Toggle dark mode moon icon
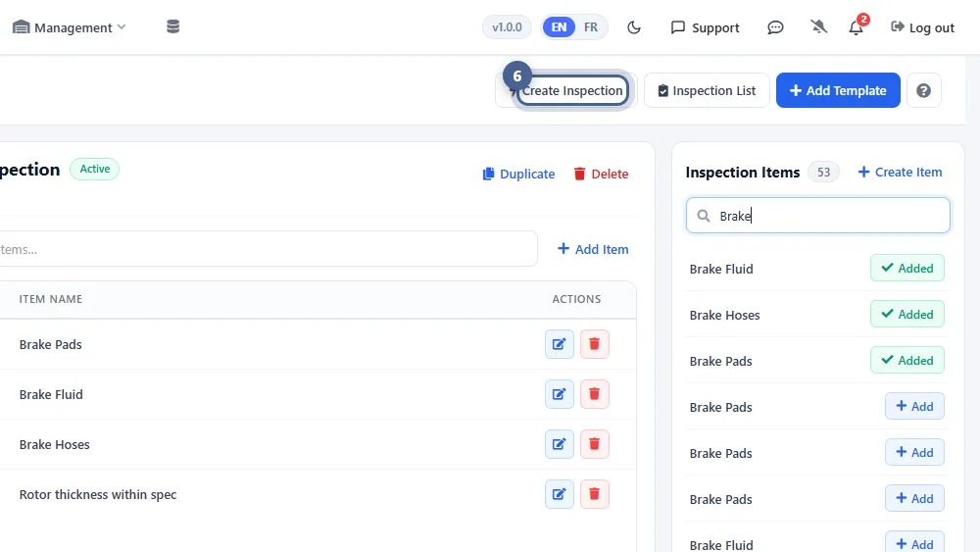 click(x=634, y=27)
